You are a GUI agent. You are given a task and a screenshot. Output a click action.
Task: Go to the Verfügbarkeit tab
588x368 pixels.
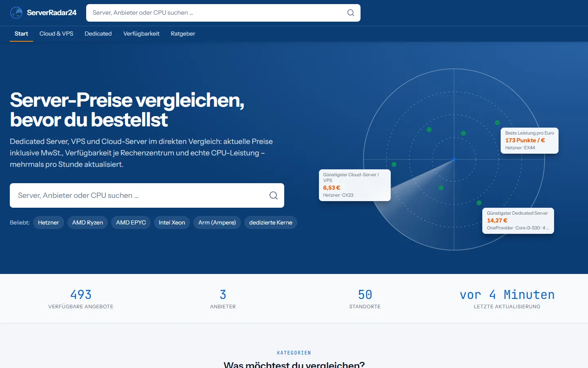(141, 34)
